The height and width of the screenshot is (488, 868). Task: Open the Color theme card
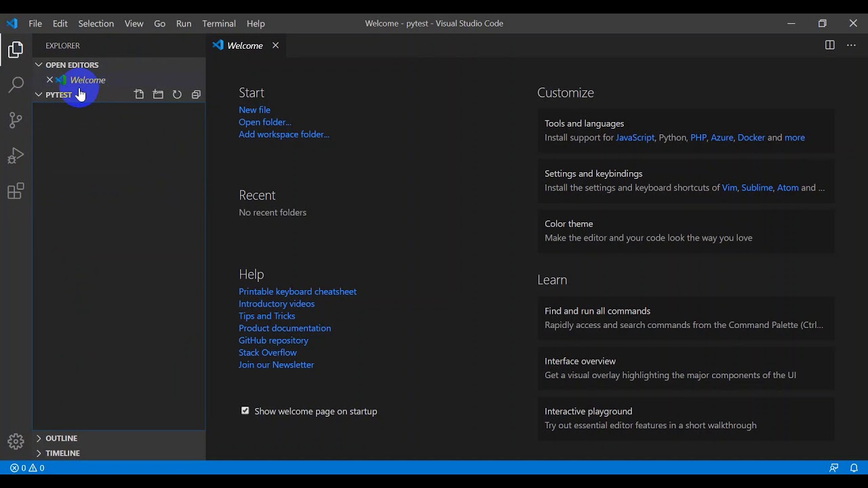pyautogui.click(x=686, y=230)
